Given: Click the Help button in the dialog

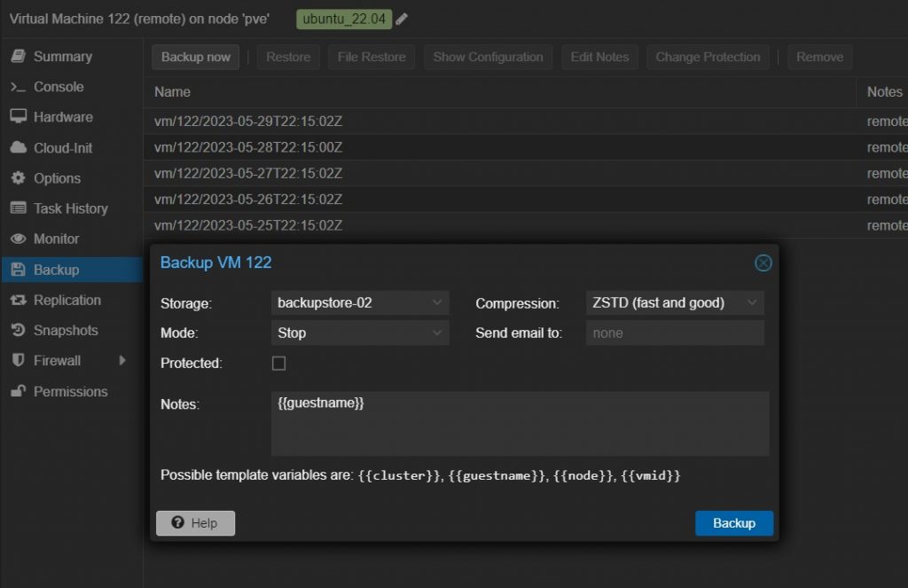Looking at the screenshot, I should 195,523.
